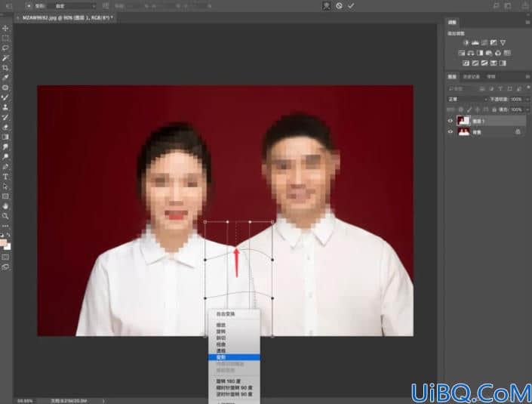
Task: Add an Exposure adjustment layer
Action: point(494,42)
